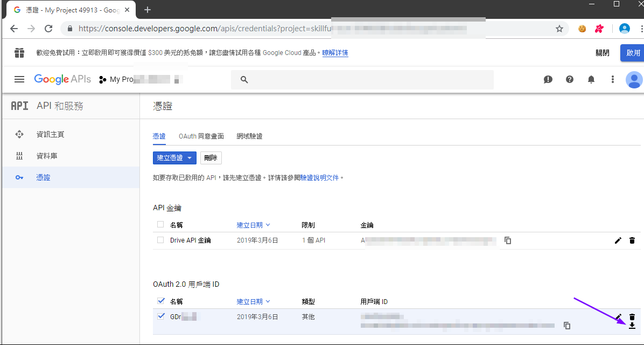644x345 pixels.
Task: Click the gift icon in trial banner
Action: 19,53
